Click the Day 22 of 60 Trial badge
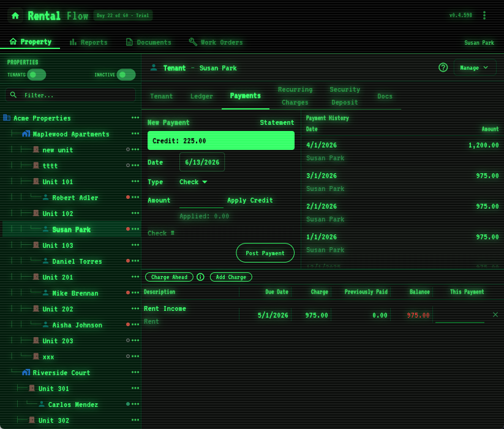The height and width of the screenshot is (429, 504). (123, 15)
